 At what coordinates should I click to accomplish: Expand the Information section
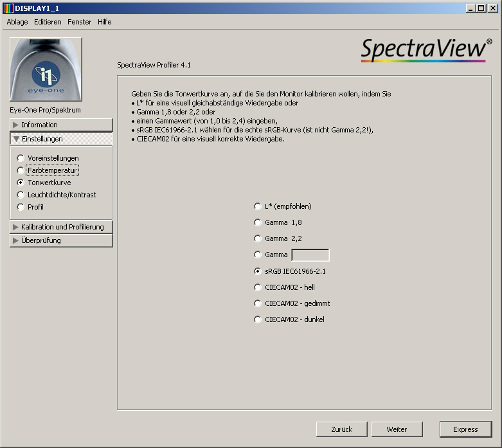click(x=61, y=125)
